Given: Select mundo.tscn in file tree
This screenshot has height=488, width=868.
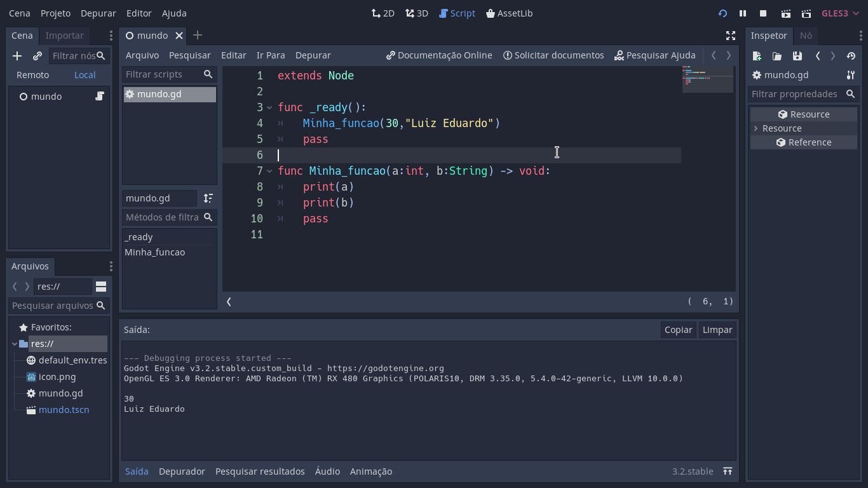Looking at the screenshot, I should [64, 410].
